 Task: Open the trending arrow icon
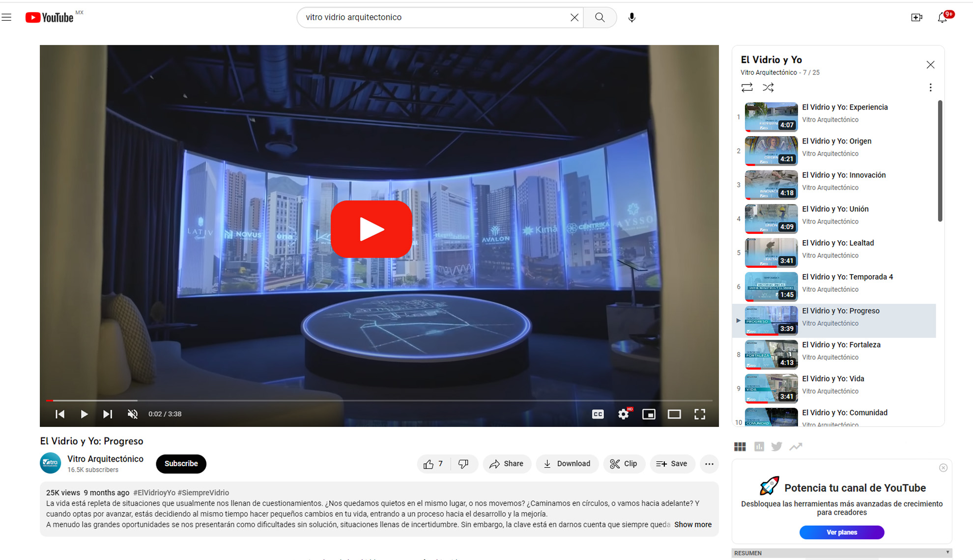pyautogui.click(x=796, y=447)
